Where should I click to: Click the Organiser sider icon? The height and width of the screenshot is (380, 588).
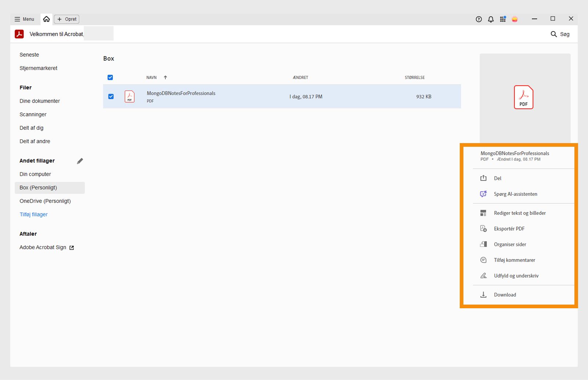[483, 245]
